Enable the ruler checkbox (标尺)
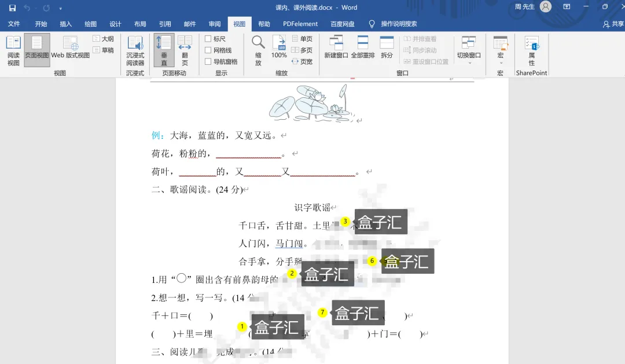The width and height of the screenshot is (625, 364). (208, 39)
